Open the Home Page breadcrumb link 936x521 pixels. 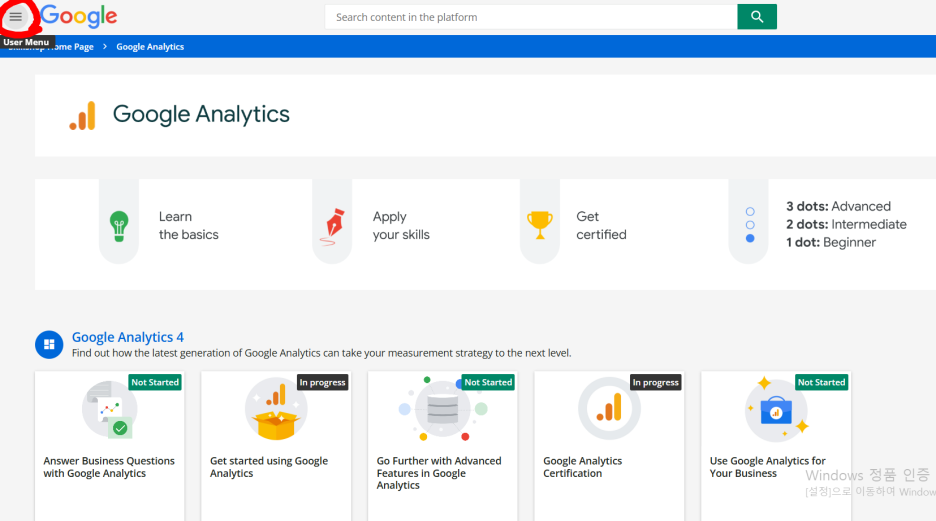coord(51,47)
